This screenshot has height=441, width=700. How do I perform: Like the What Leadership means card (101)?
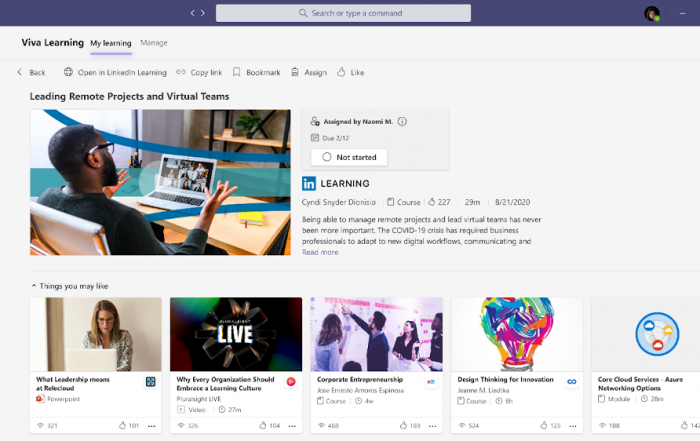click(122, 425)
